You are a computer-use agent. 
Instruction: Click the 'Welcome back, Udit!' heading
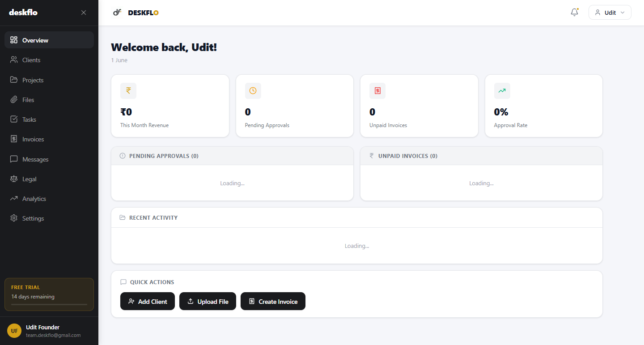tap(164, 47)
